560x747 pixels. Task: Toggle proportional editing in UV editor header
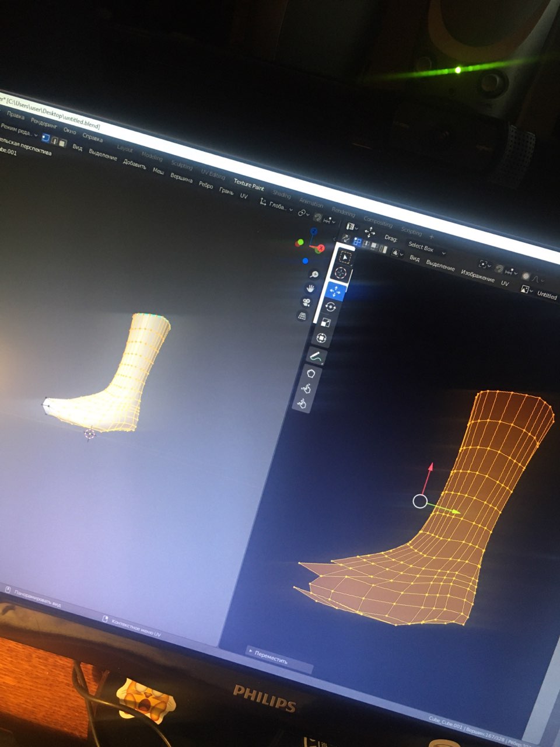click(526, 277)
